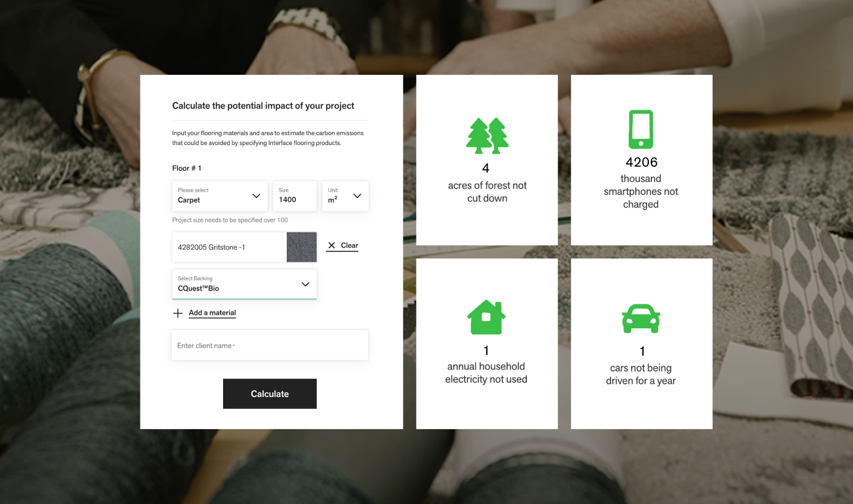
Task: Click the Add a material link
Action: (x=213, y=313)
